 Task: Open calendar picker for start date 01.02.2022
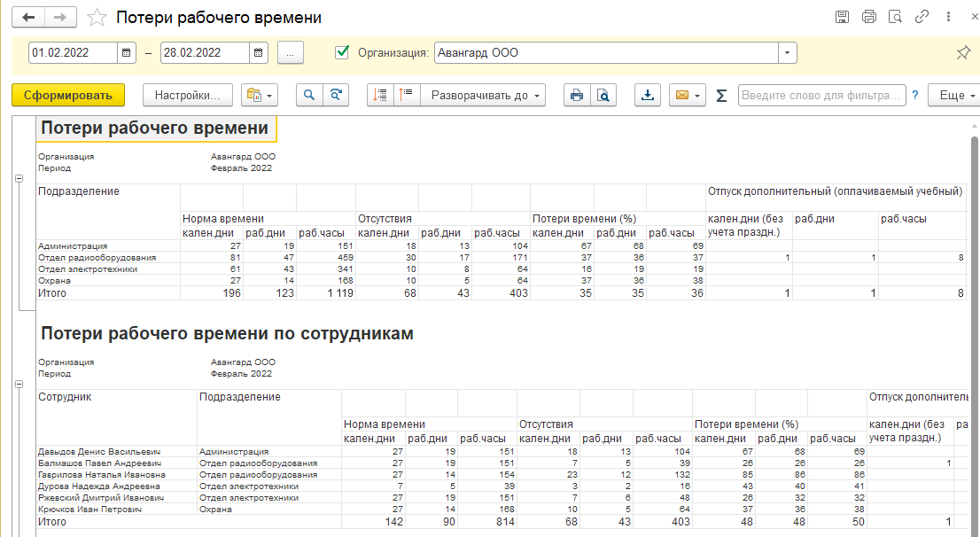point(127,53)
